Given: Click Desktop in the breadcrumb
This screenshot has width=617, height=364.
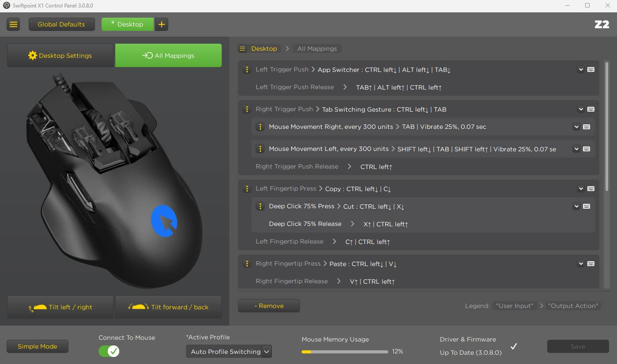Looking at the screenshot, I should [264, 49].
